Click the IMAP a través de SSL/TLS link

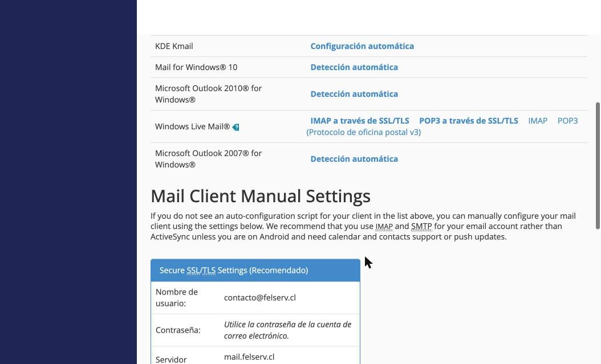(360, 121)
